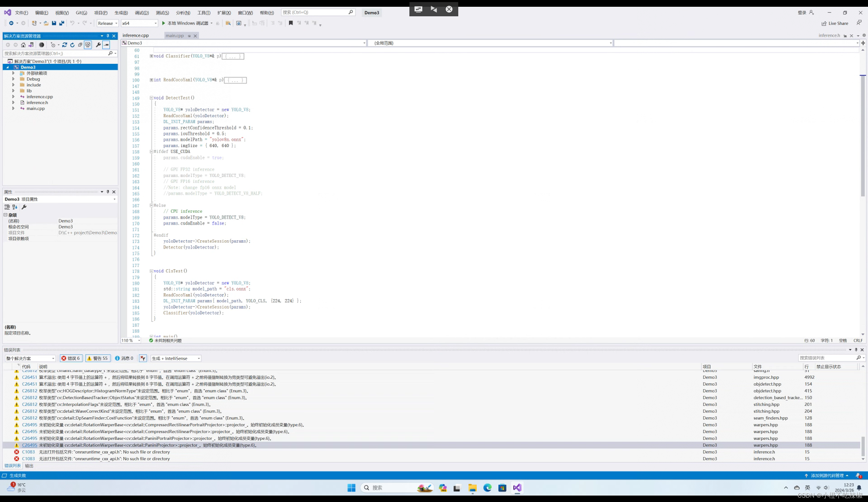Open the global scope dropdown in navigation bar
The width and height of the screenshot is (868, 502).
click(490, 43)
